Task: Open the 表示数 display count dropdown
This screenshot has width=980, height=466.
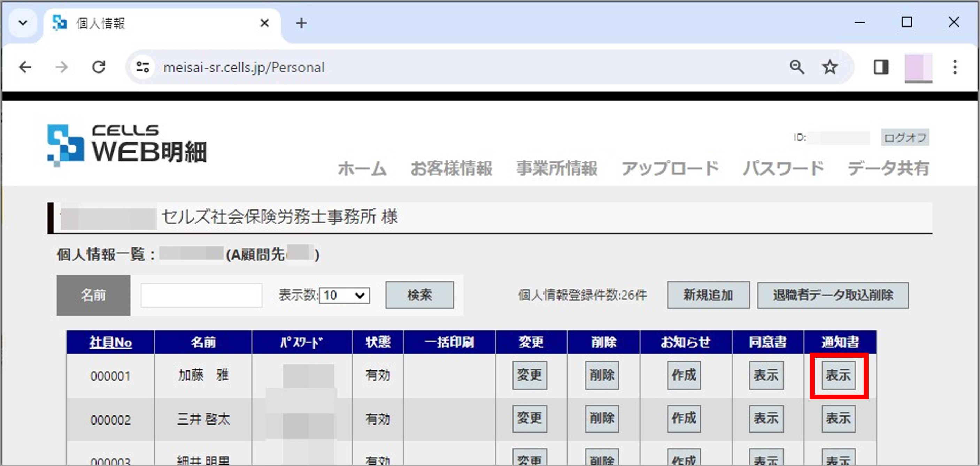Action: point(344,296)
